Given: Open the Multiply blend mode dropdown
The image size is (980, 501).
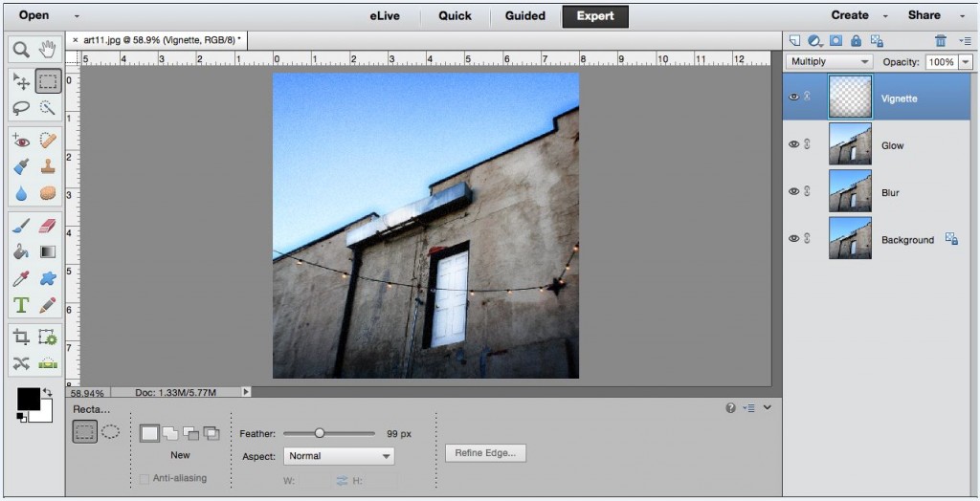Looking at the screenshot, I should (x=830, y=62).
